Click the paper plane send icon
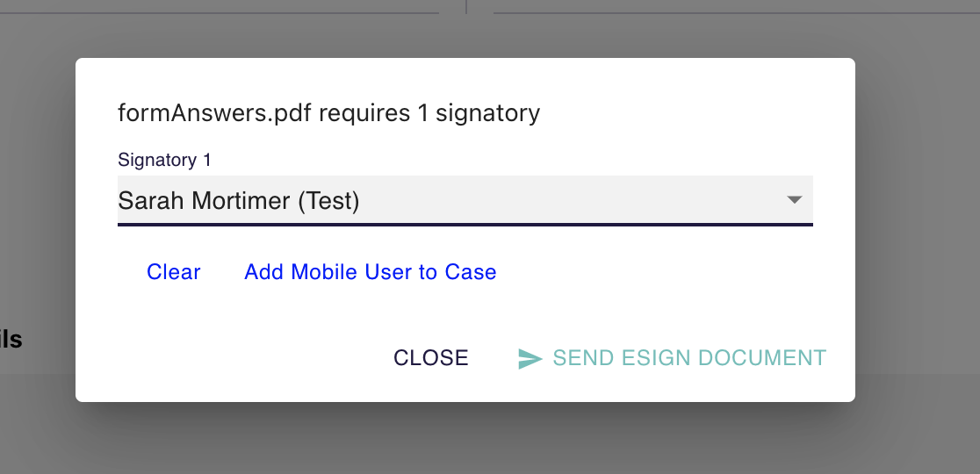The height and width of the screenshot is (474, 980). tap(530, 359)
